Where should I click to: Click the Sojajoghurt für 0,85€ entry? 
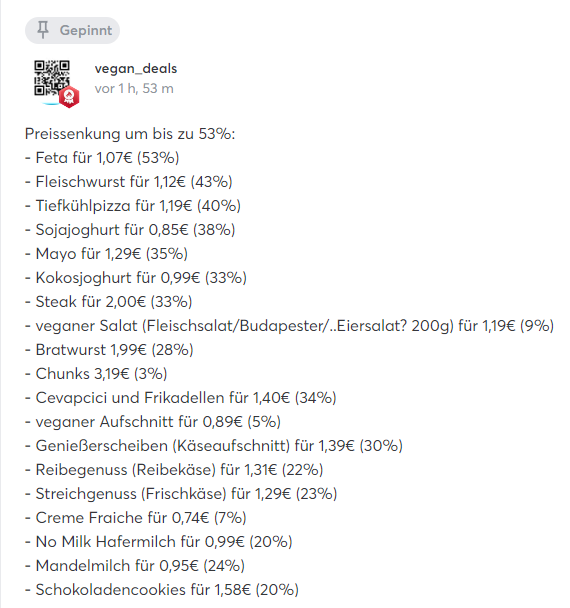(x=130, y=230)
